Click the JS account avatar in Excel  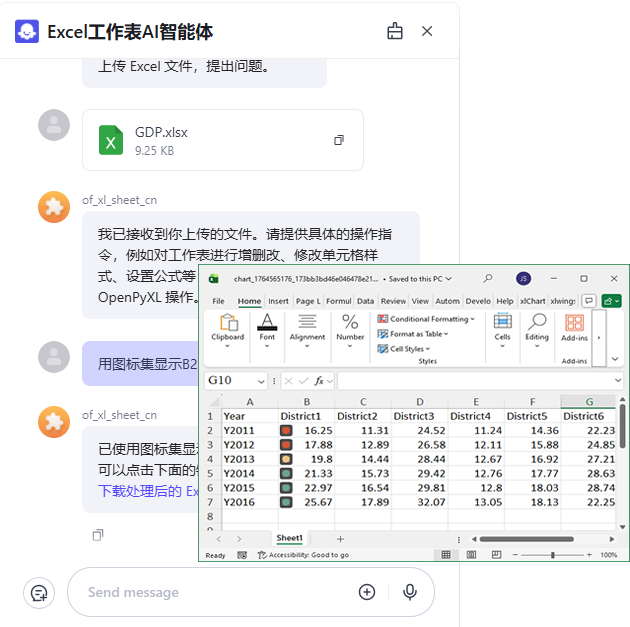(523, 278)
